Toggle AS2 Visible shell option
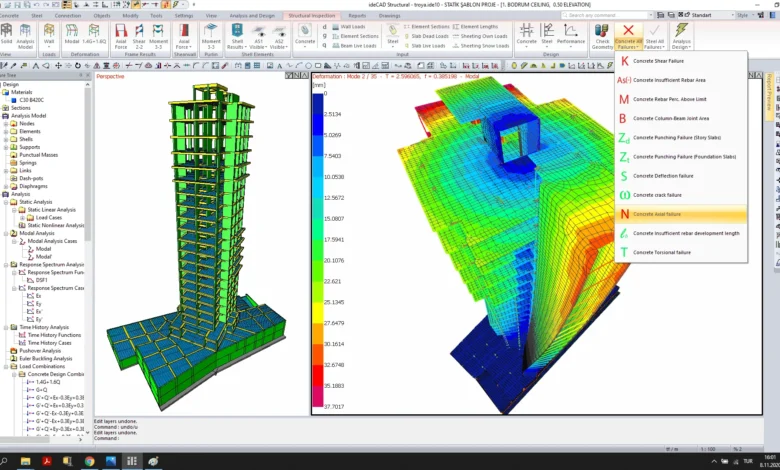The image size is (780, 470). click(x=279, y=36)
